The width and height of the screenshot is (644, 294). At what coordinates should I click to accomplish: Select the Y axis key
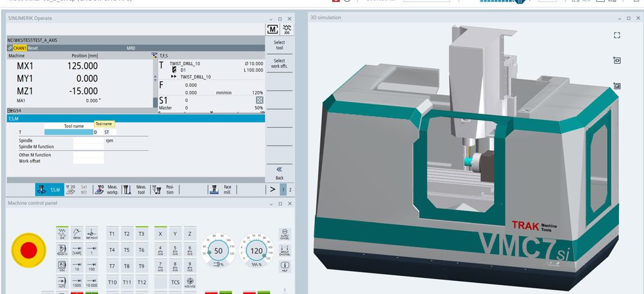[175, 233]
